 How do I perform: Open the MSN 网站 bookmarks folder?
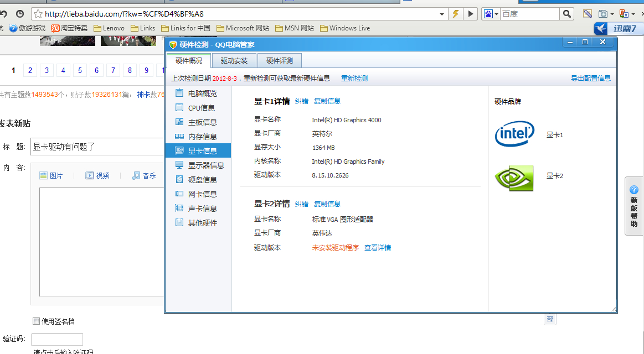click(x=295, y=28)
